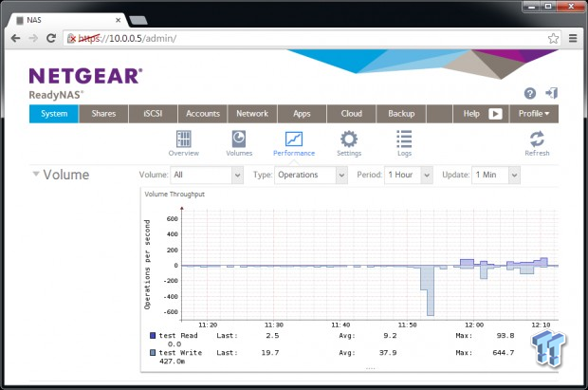
Task: Collapse the Volume section triangle
Action: click(x=36, y=174)
